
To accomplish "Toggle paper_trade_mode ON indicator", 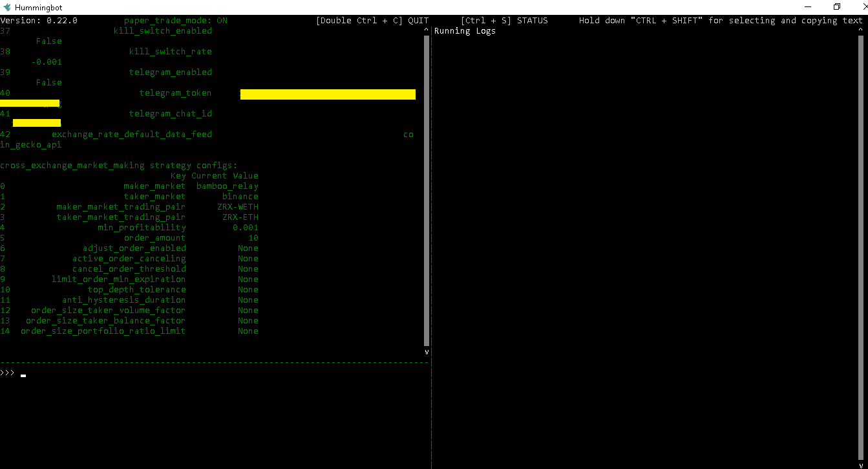I will click(222, 20).
